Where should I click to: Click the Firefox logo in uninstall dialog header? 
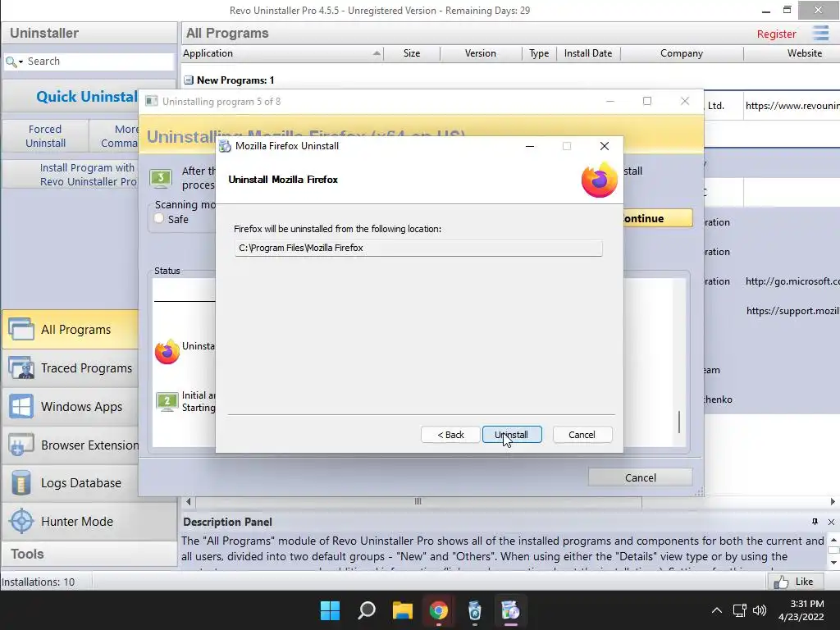[600, 180]
